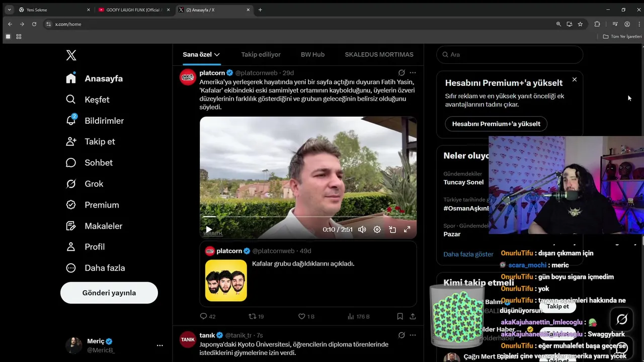Reload the page
644x362 pixels.
34,24
